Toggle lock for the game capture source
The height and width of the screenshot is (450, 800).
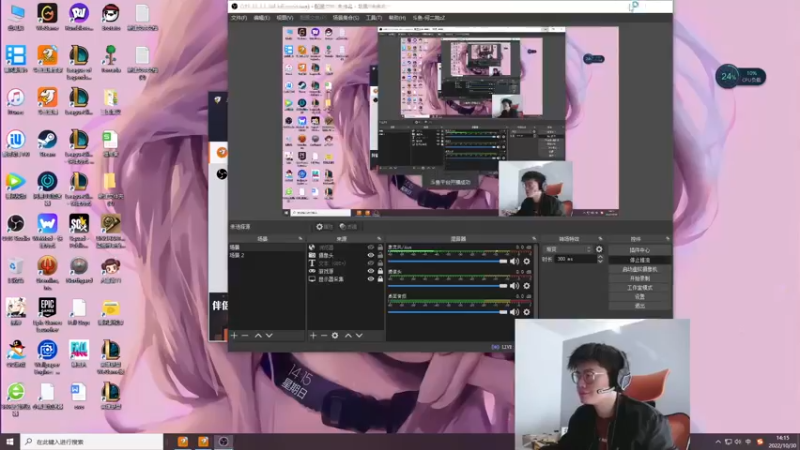[380, 271]
